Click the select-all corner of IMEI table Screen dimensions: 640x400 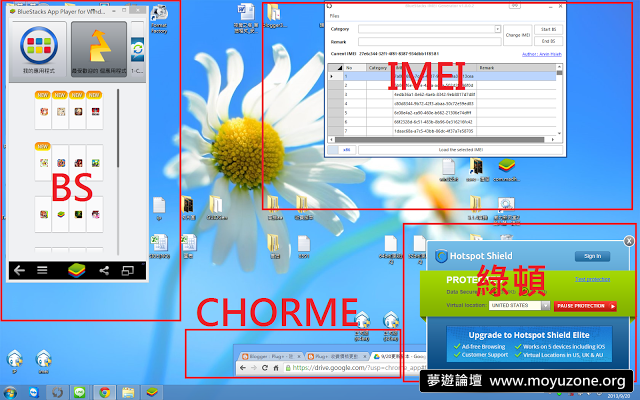coord(336,68)
